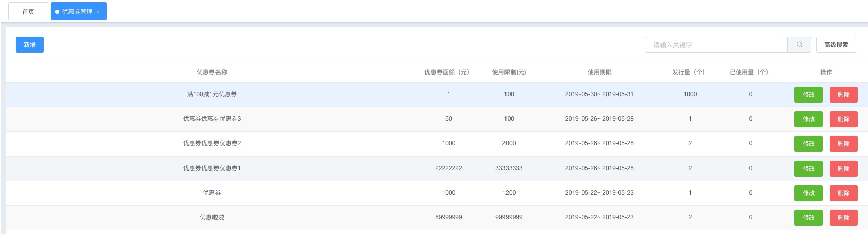Focus the keyword search input field
This screenshot has width=868, height=234.
(716, 45)
